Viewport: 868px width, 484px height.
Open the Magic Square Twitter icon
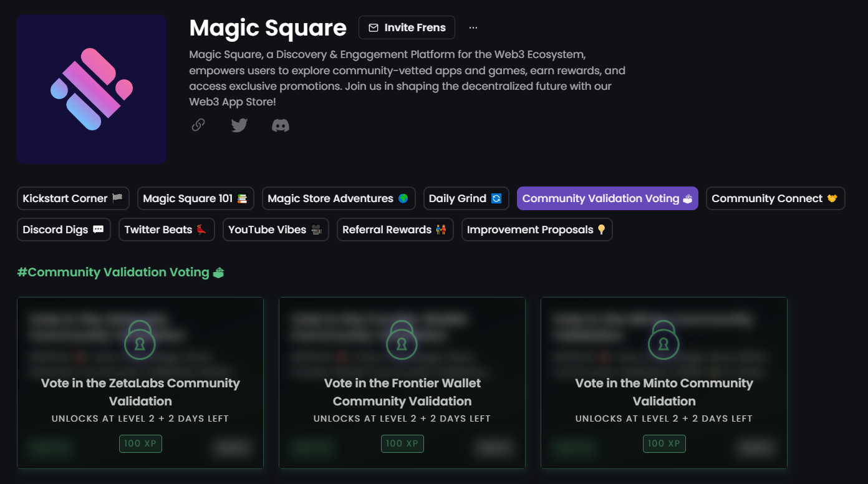239,125
